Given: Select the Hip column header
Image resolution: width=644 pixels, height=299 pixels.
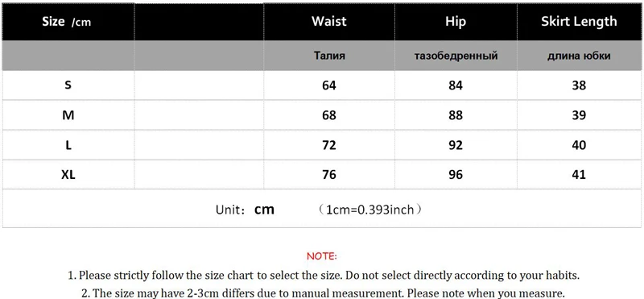Looking at the screenshot, I should coord(456,22).
